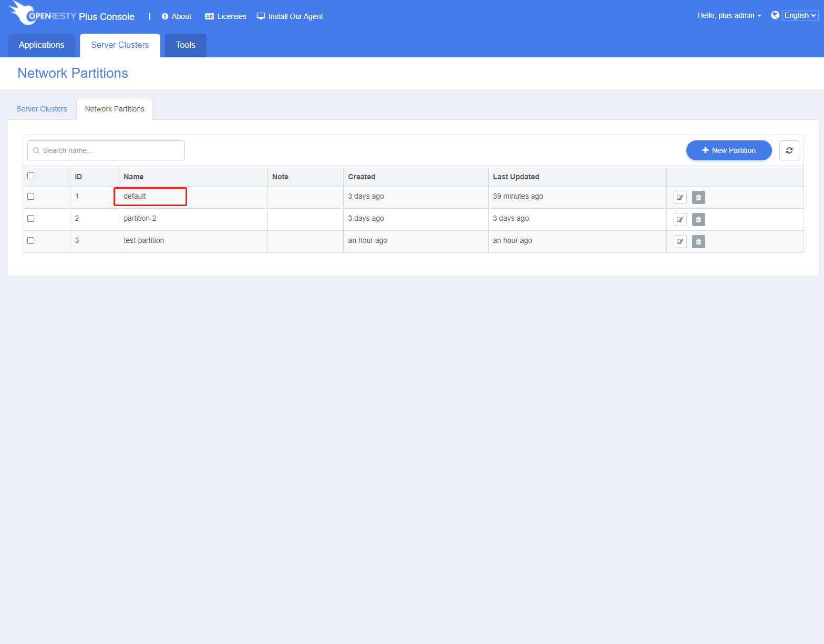824x644 pixels.
Task: Click the default partition name
Action: pyautogui.click(x=135, y=196)
